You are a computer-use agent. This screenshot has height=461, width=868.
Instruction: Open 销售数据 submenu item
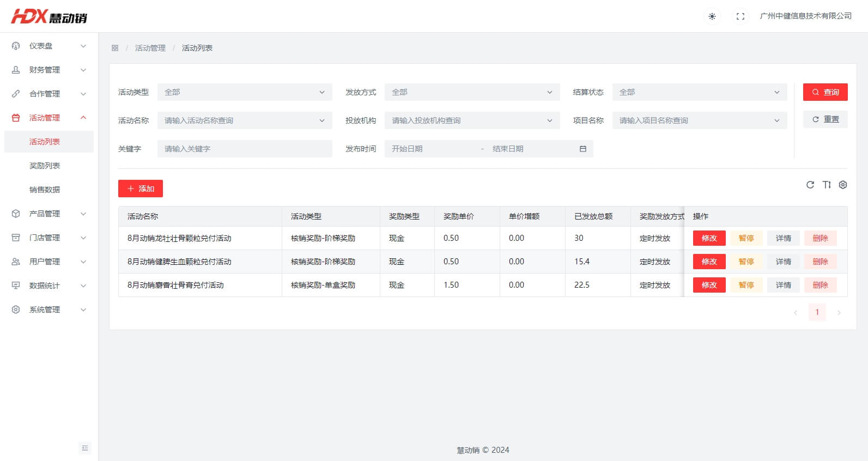pos(45,190)
